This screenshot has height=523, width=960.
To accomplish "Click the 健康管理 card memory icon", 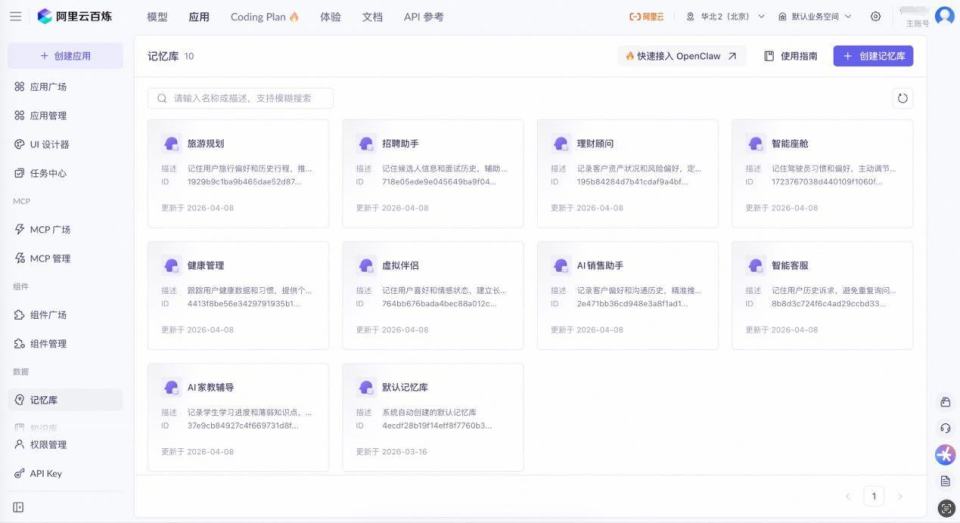I will (171, 265).
